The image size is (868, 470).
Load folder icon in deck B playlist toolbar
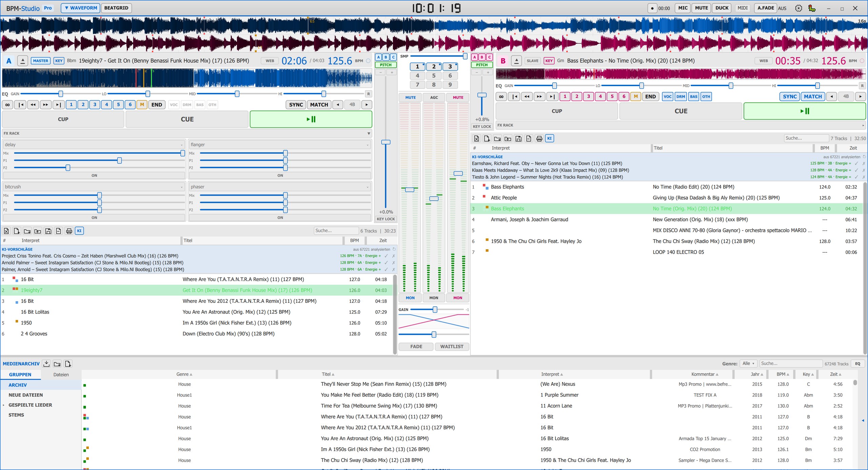tap(508, 138)
